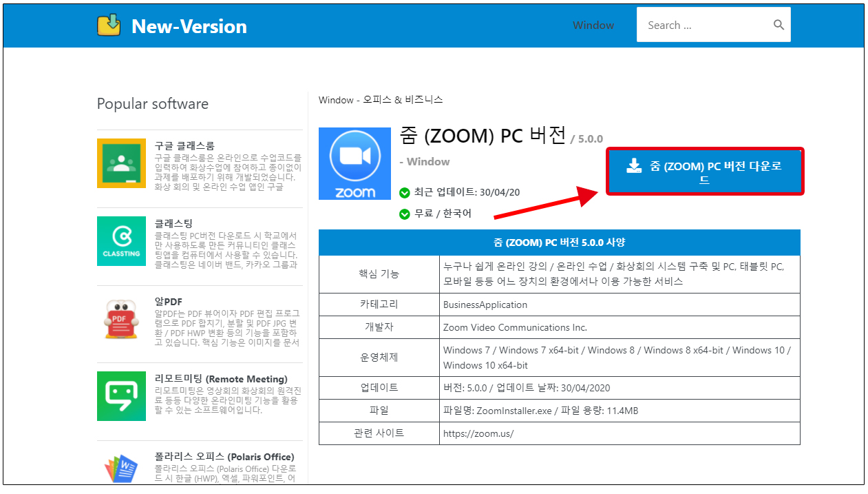
Task: Select the table header 줌 (ZOOM) PC 버전 5.0.0 사양
Action: (x=560, y=243)
